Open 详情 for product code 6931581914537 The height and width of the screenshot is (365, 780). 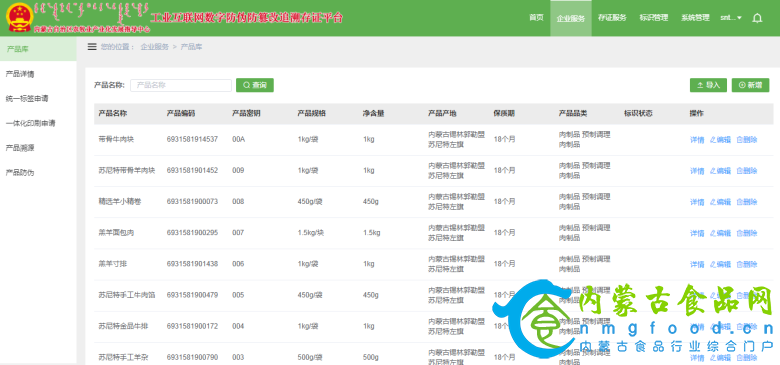(697, 140)
